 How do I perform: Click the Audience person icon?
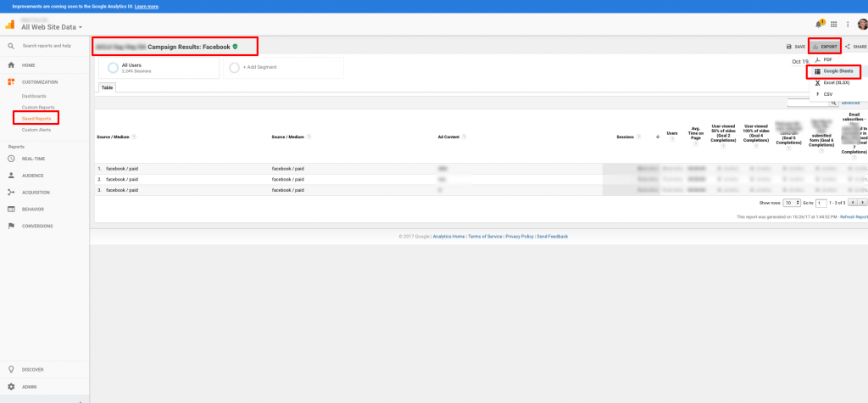point(10,176)
